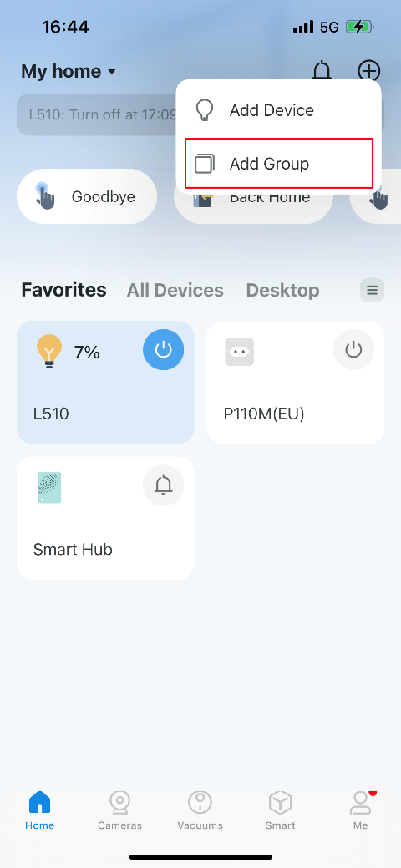Tap the plus add icon

(369, 71)
